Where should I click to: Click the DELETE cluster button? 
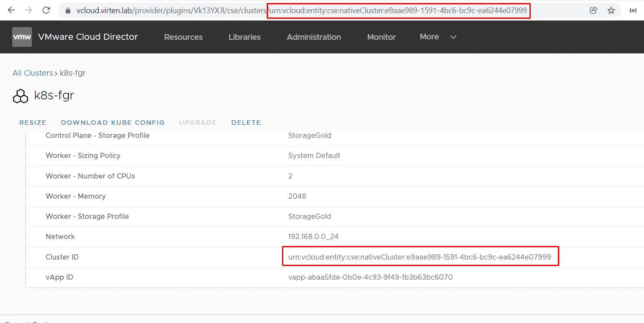tap(246, 123)
